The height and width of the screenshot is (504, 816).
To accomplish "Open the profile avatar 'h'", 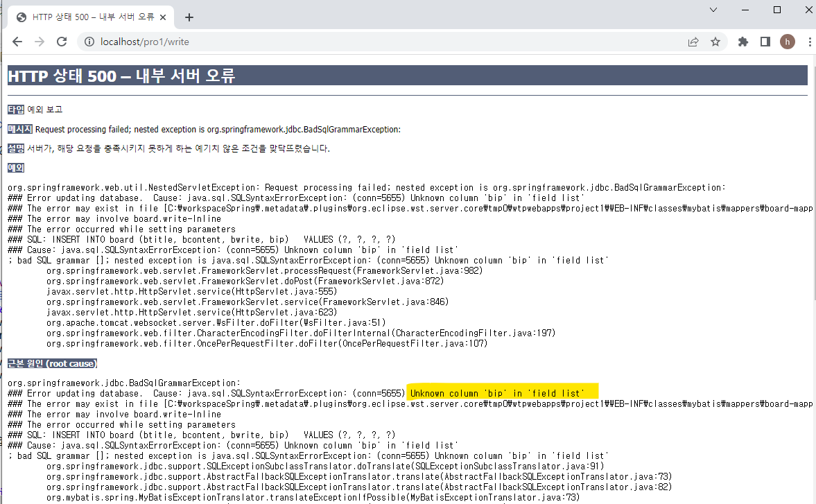I will (x=788, y=42).
